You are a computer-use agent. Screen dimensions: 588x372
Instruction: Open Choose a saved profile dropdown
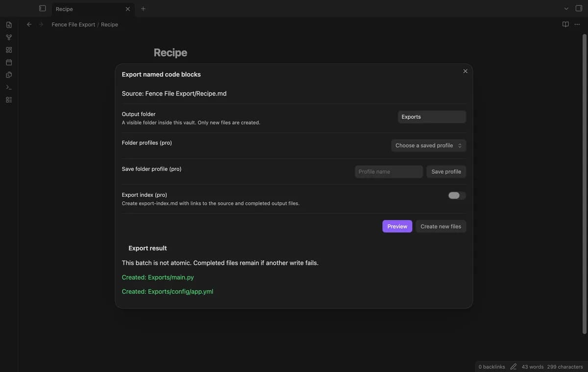(x=428, y=145)
